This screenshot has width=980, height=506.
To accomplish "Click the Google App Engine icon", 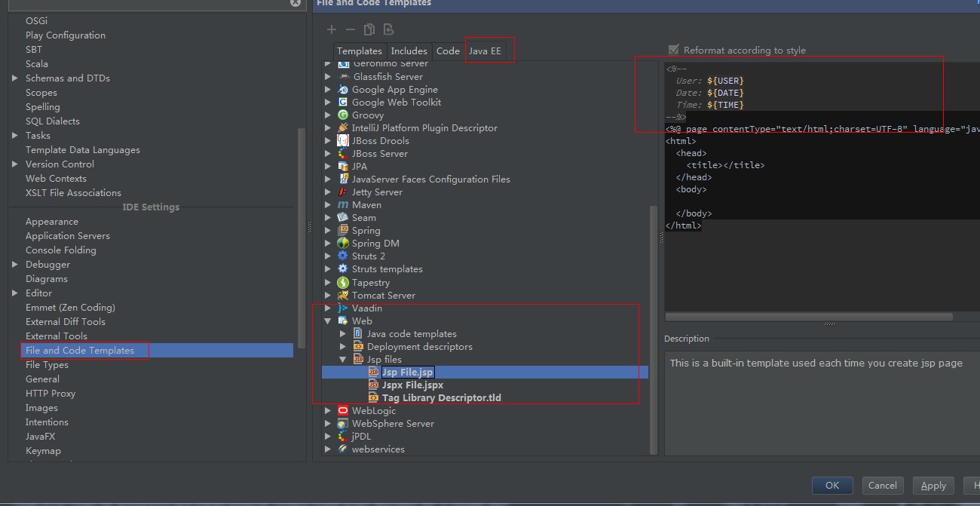I will click(x=343, y=89).
